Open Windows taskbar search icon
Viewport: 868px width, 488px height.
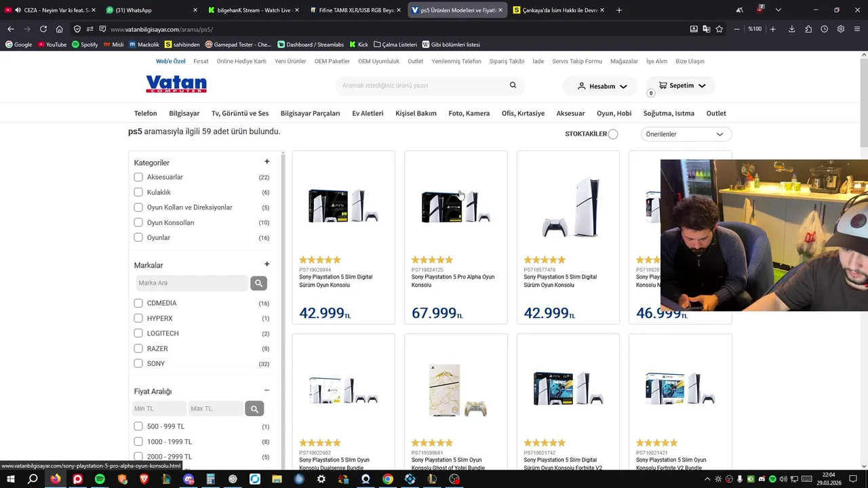(x=33, y=479)
